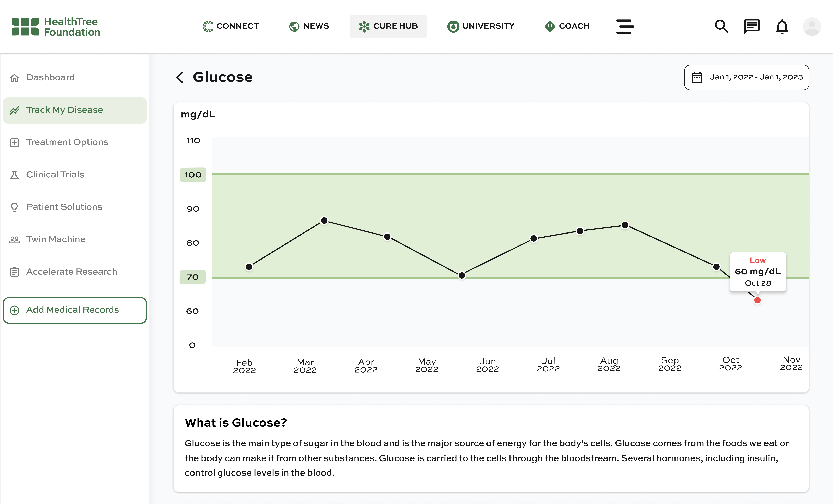This screenshot has width=833, height=504.
Task: Open the user profile avatar
Action: coord(812,26)
